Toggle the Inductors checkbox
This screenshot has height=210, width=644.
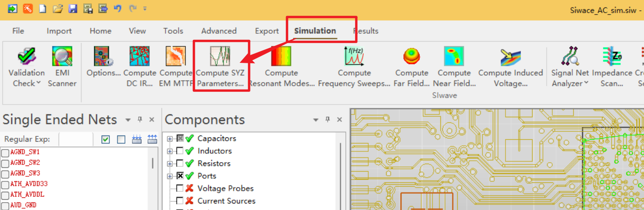tap(180, 151)
